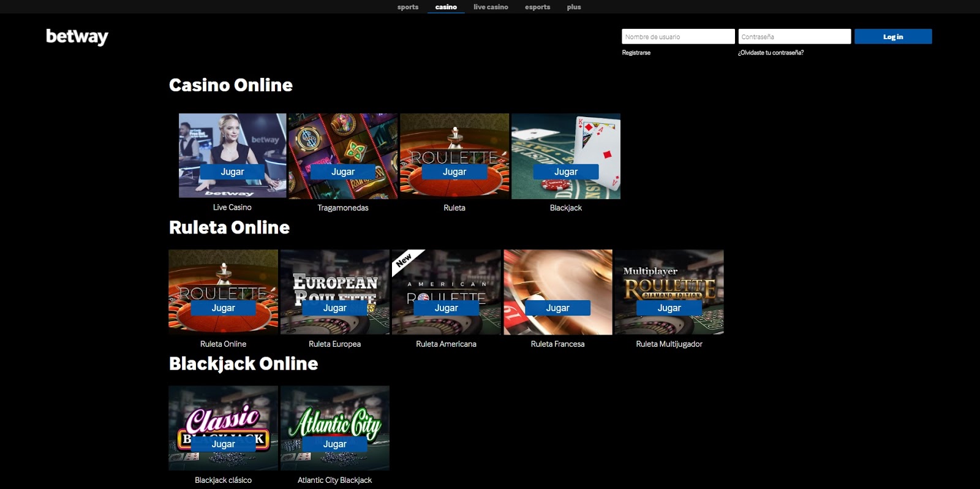Switch to the live casino tab
This screenshot has width=980, height=489.
[491, 7]
